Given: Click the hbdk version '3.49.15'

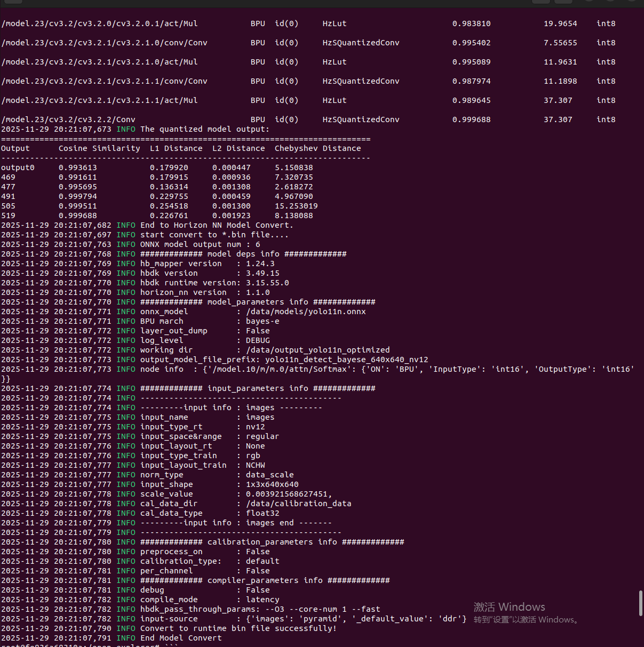Looking at the screenshot, I should [x=263, y=273].
